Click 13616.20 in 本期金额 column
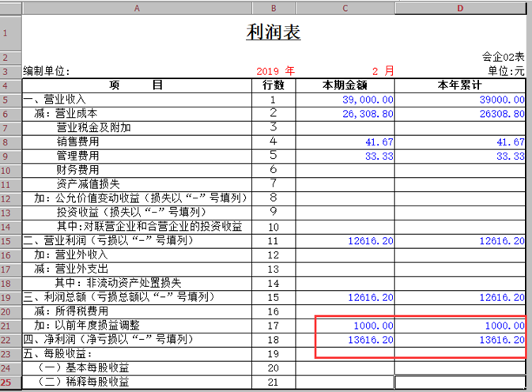This screenshot has height=392, width=532. click(x=371, y=340)
